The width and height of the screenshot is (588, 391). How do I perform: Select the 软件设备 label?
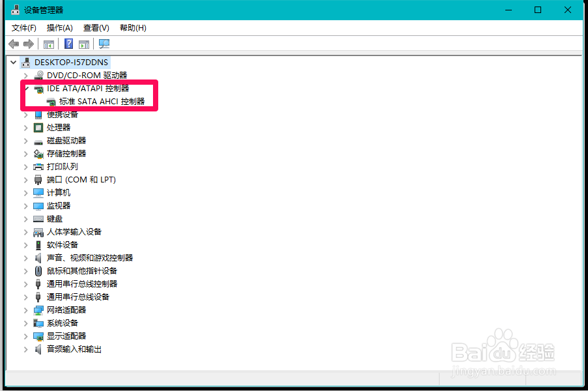[63, 245]
